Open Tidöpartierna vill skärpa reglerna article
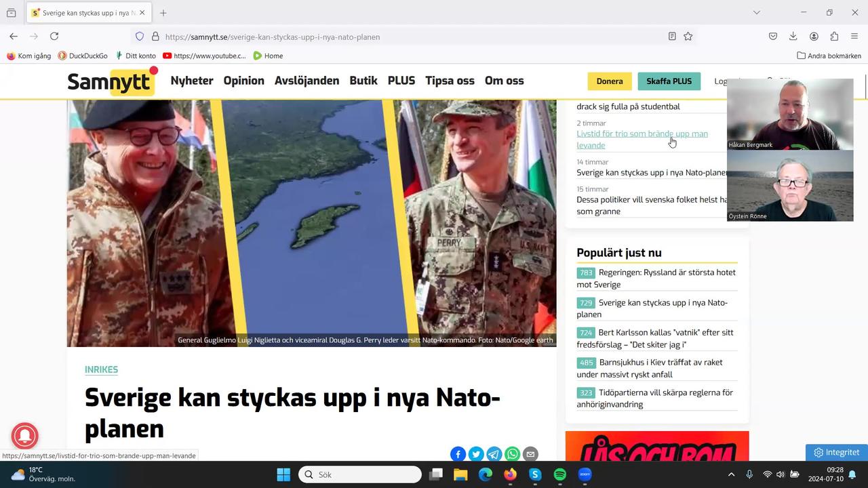Viewport: 868px width, 488px height. (655, 398)
